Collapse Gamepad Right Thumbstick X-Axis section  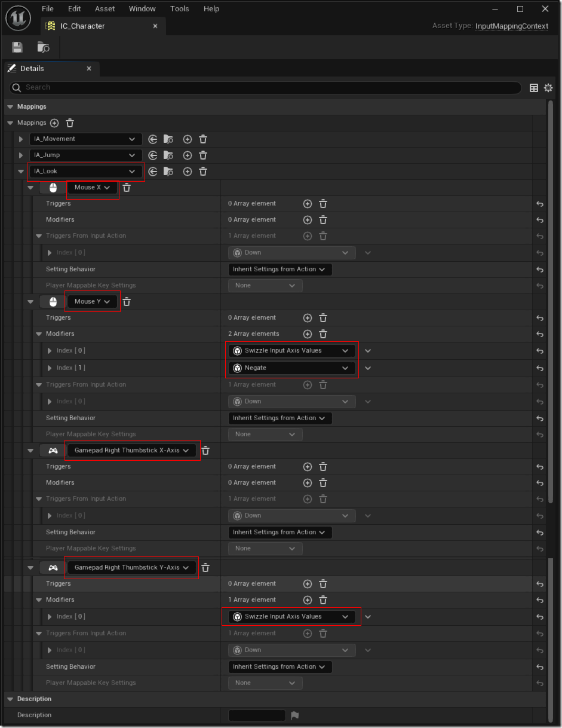point(30,451)
